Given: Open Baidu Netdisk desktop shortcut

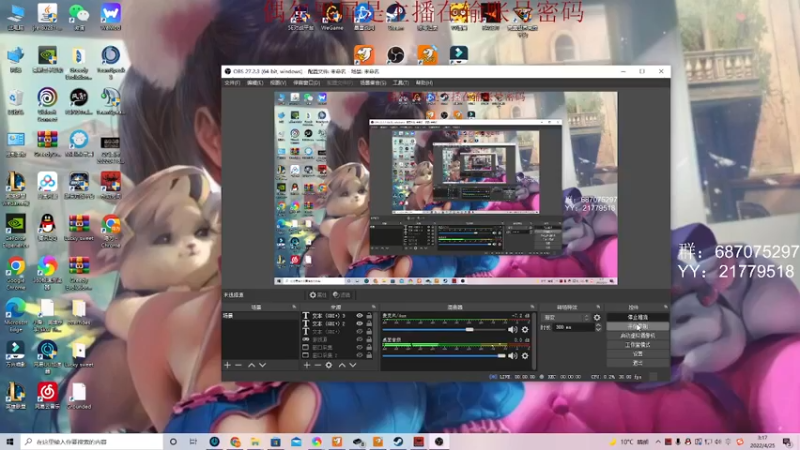Looking at the screenshot, I should pos(47,186).
